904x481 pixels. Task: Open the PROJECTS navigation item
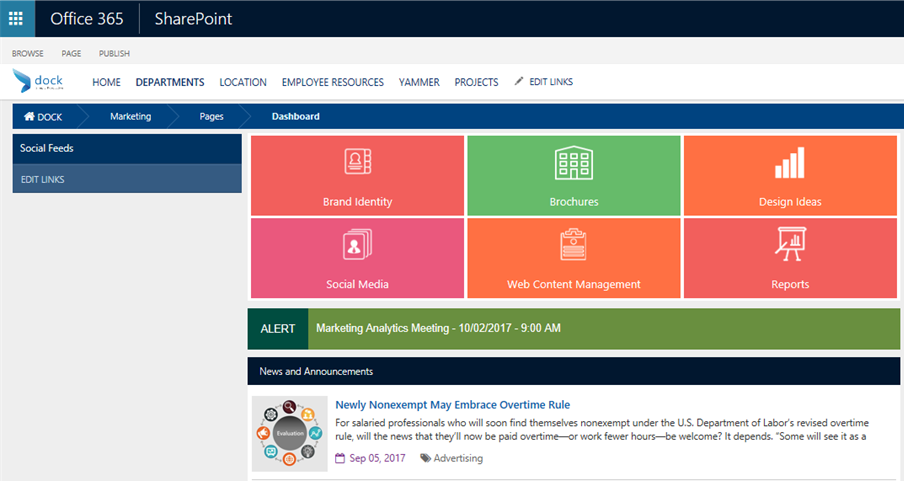[476, 82]
